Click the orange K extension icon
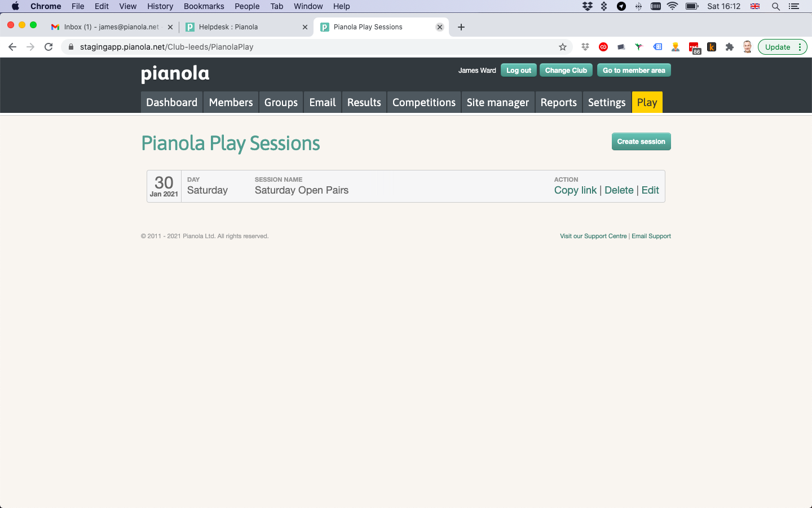The width and height of the screenshot is (812, 508). point(712,47)
